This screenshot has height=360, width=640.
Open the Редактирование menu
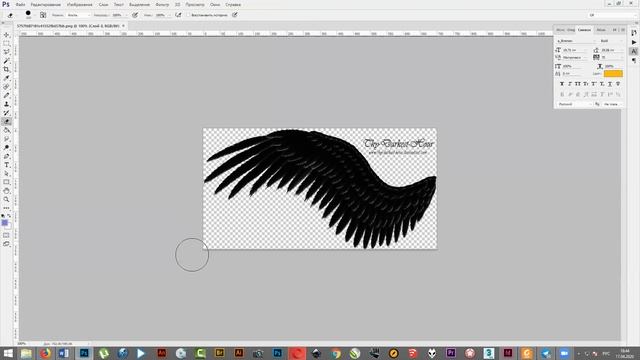pyautogui.click(x=46, y=4)
